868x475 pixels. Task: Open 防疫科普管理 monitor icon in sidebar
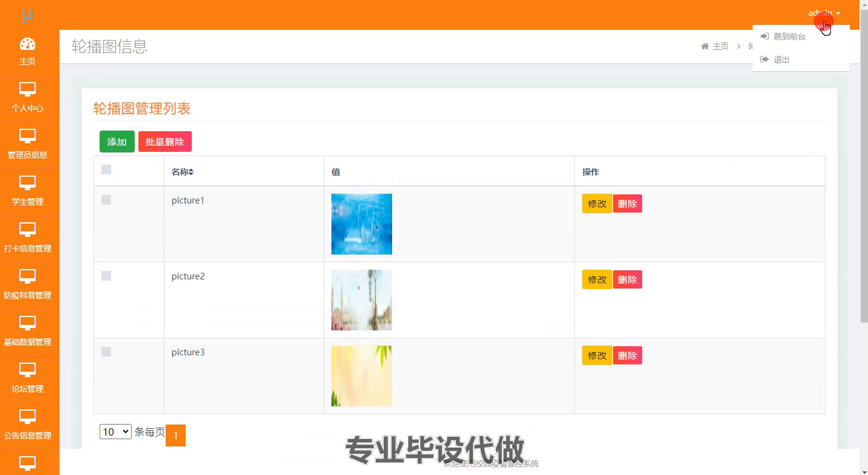click(x=27, y=276)
